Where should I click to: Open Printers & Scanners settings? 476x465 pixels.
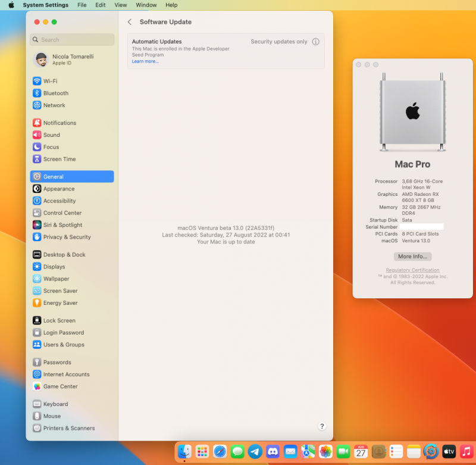coord(68,428)
